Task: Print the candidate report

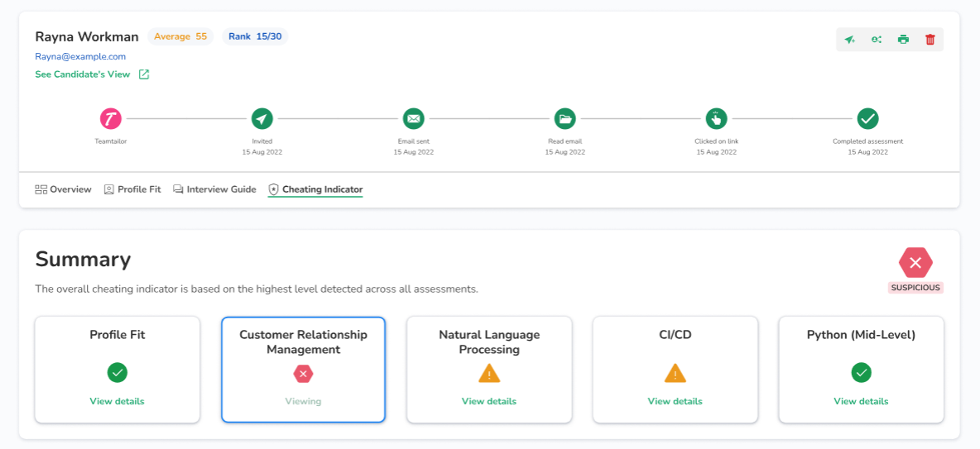Action: [x=903, y=40]
